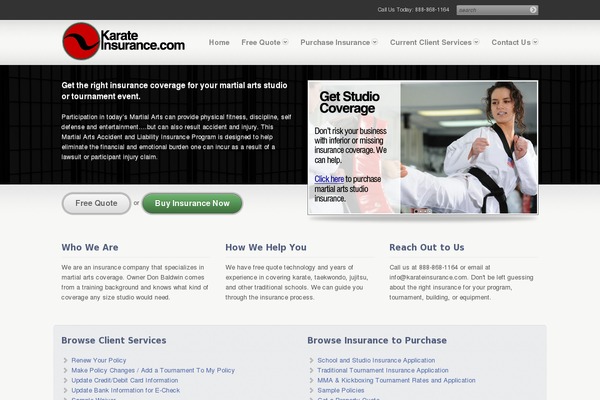Viewport: 600px width, 400px height.
Task: Click arrow bullet beside Update Bank Information
Action: pos(65,390)
